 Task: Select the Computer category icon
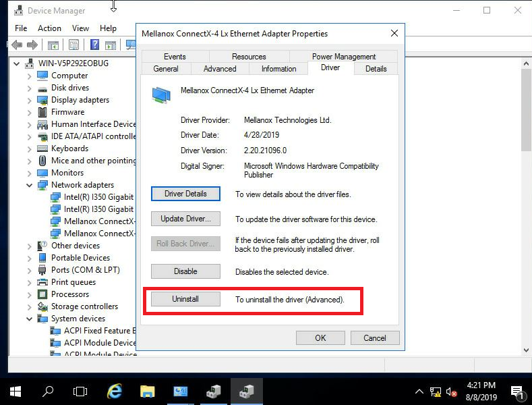click(42, 76)
